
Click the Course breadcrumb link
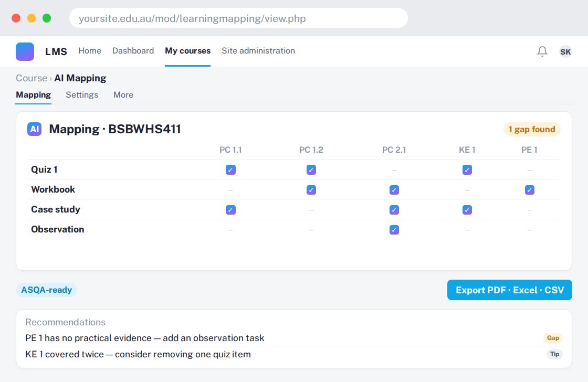31,78
